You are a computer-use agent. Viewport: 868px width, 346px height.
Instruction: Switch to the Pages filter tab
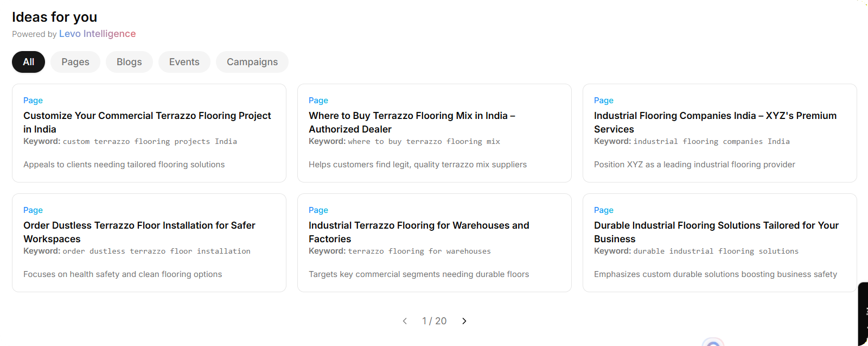click(x=75, y=62)
